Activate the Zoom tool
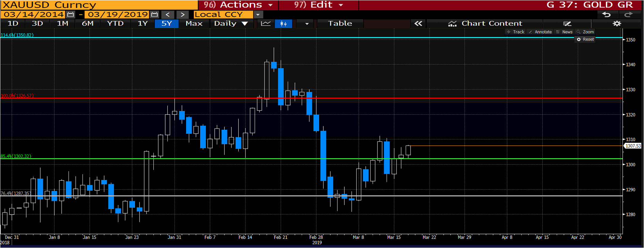 pos(585,32)
